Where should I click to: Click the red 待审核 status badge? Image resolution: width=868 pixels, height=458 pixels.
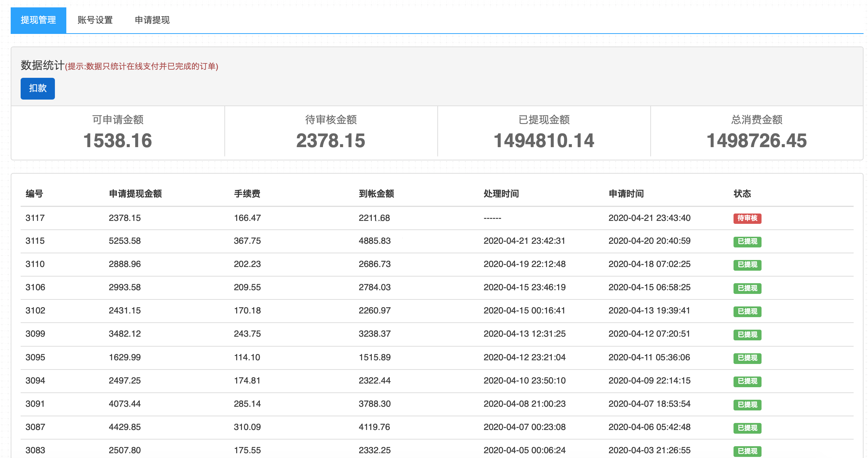tap(747, 218)
